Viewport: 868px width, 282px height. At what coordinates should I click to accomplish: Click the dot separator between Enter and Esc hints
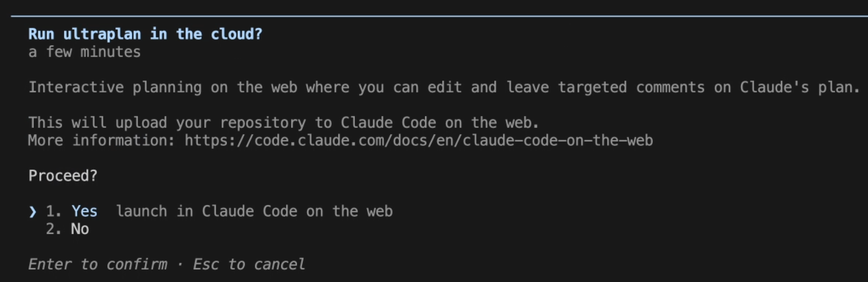point(180,265)
